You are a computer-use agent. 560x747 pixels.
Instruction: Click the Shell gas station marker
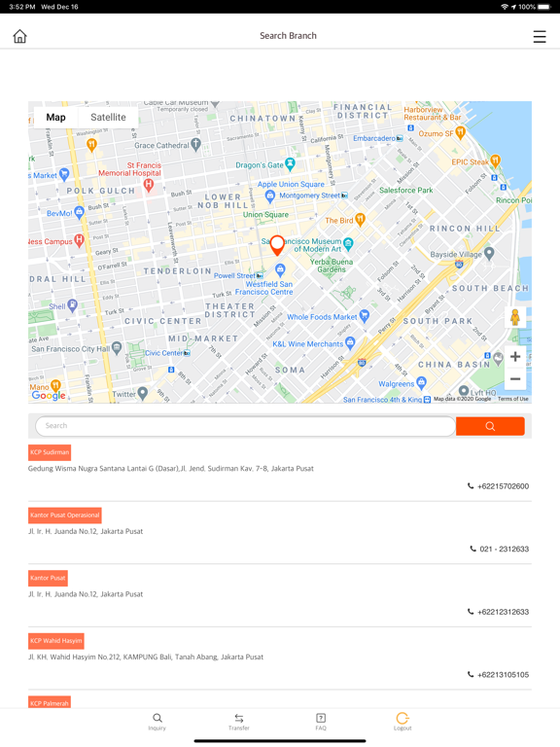(x=72, y=304)
